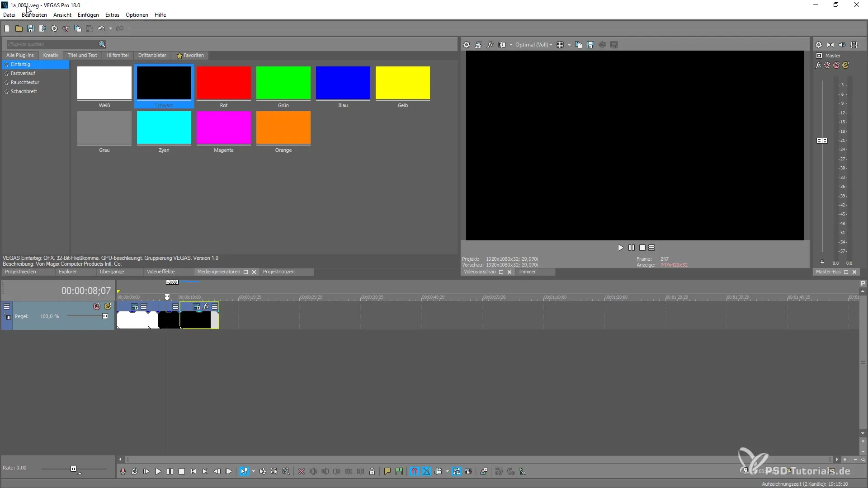Open the Trimmer tab
868x488 pixels.
[527, 272]
